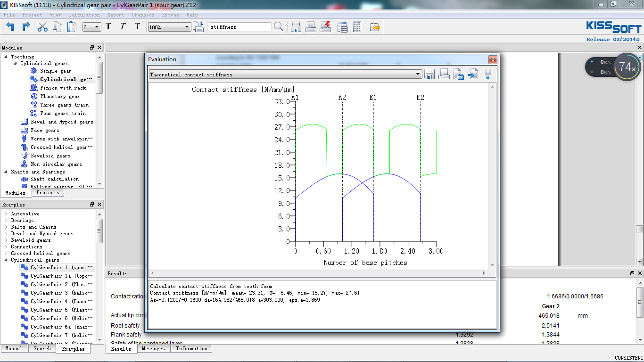Click the folder icon with yellow arrow
The image size is (644, 362).
(375, 27)
